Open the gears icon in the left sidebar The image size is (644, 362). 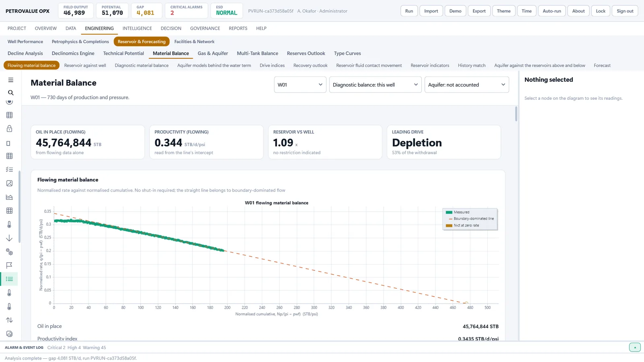9,252
